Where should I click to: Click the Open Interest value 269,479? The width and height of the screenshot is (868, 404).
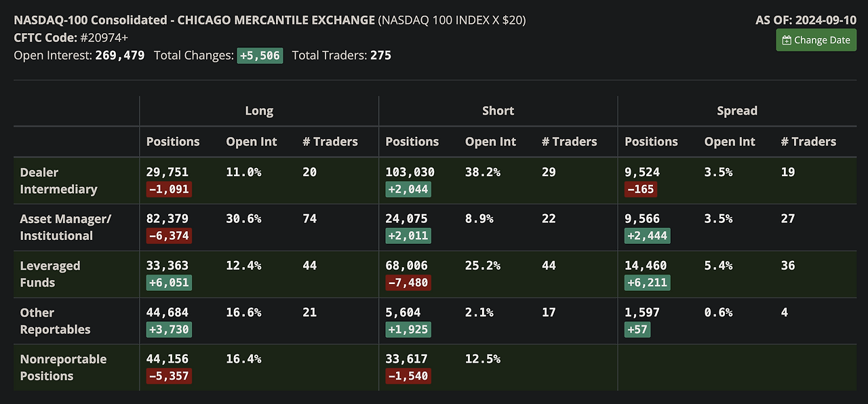pos(120,56)
